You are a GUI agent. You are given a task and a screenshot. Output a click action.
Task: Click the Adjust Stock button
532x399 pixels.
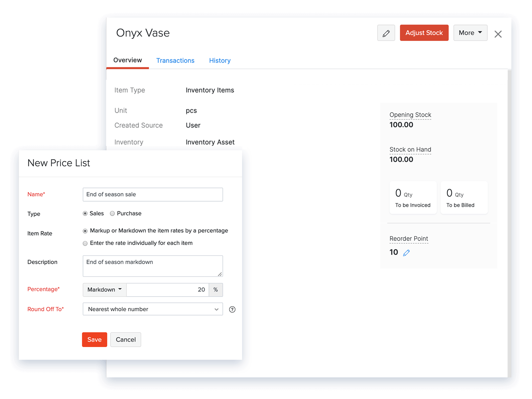coord(424,33)
